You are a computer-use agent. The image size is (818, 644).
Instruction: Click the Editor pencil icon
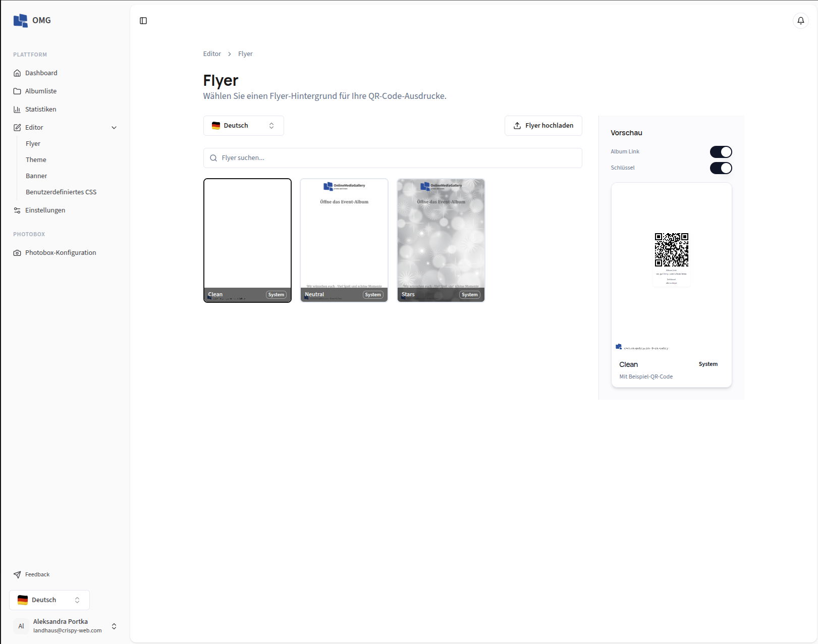coord(17,128)
